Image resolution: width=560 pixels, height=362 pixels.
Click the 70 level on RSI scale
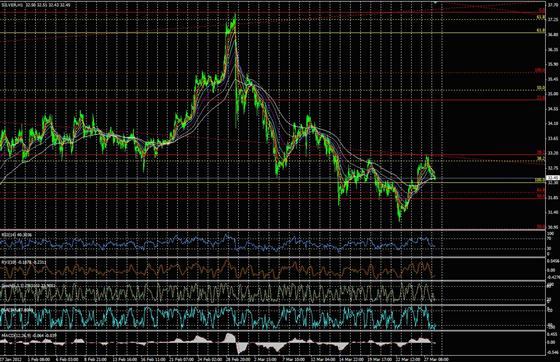click(x=549, y=238)
